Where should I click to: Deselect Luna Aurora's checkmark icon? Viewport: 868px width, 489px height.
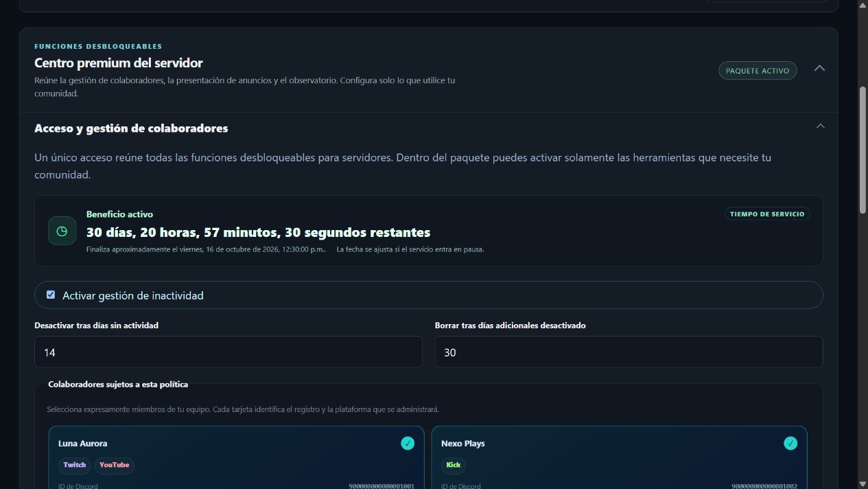408,444
